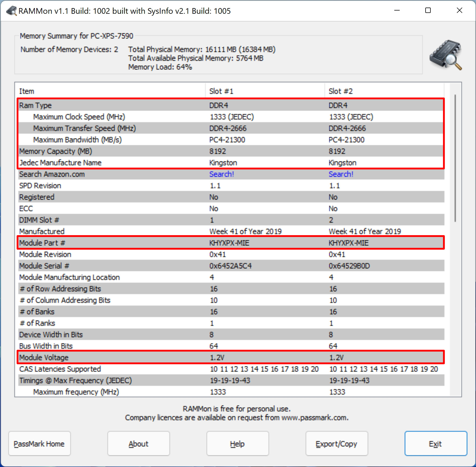The image size is (476, 467).
Task: Select the # of Row Addressing Bits row
Action: (x=231, y=289)
